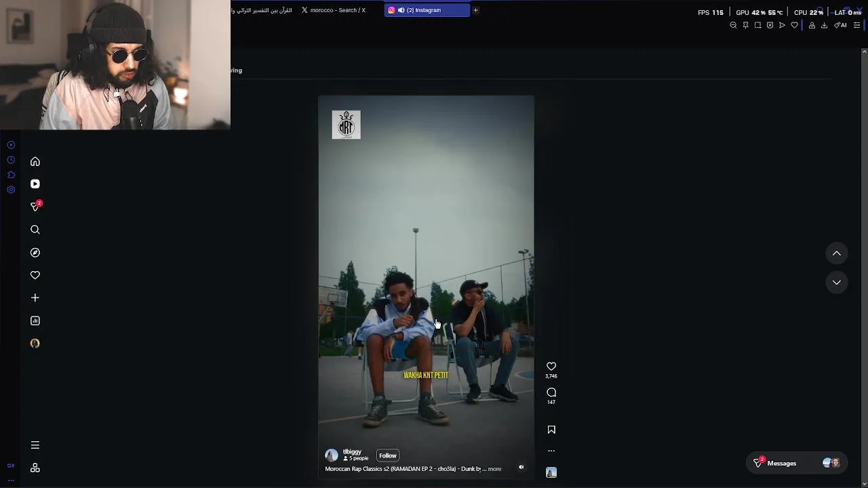The width and height of the screenshot is (868, 488).
Task: Open the Dashboard chart icon
Action: 35,321
